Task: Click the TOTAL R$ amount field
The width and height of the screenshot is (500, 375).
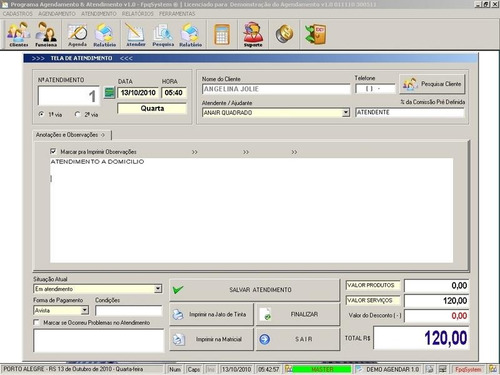Action: [421, 338]
